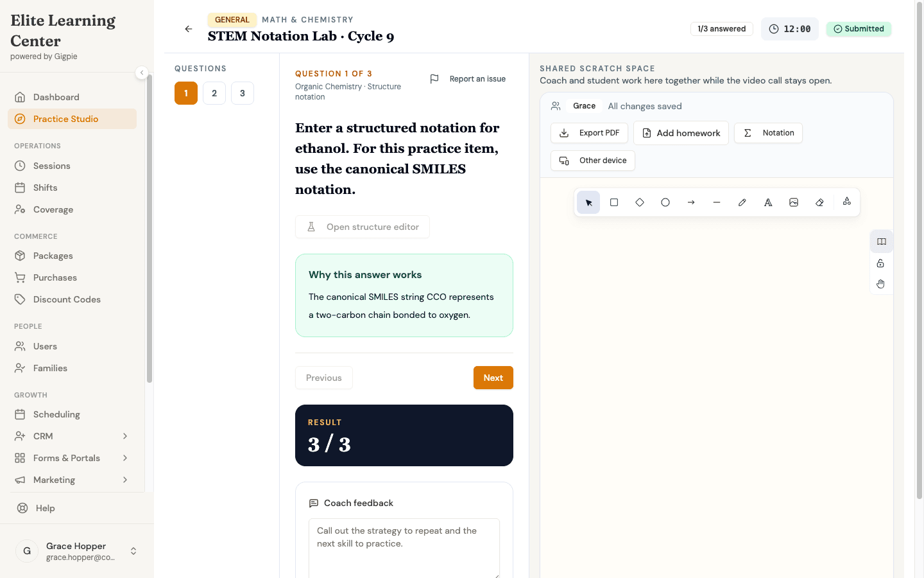Viewport: 924px width, 578px height.
Task: Click 'All changes saved' status text
Action: [645, 106]
